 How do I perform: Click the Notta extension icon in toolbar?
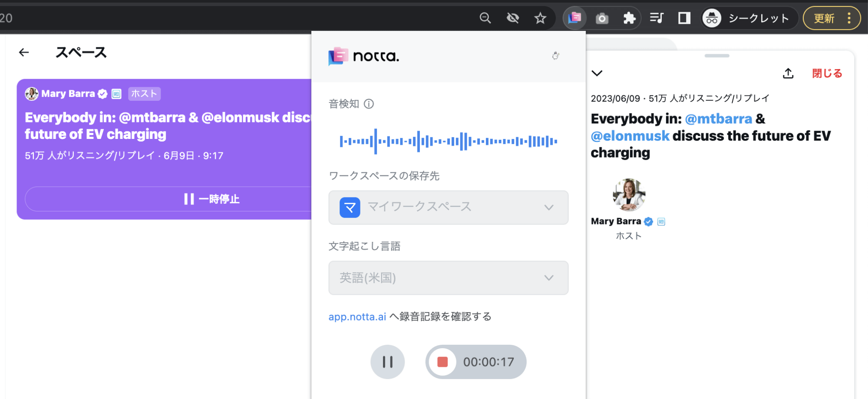574,18
